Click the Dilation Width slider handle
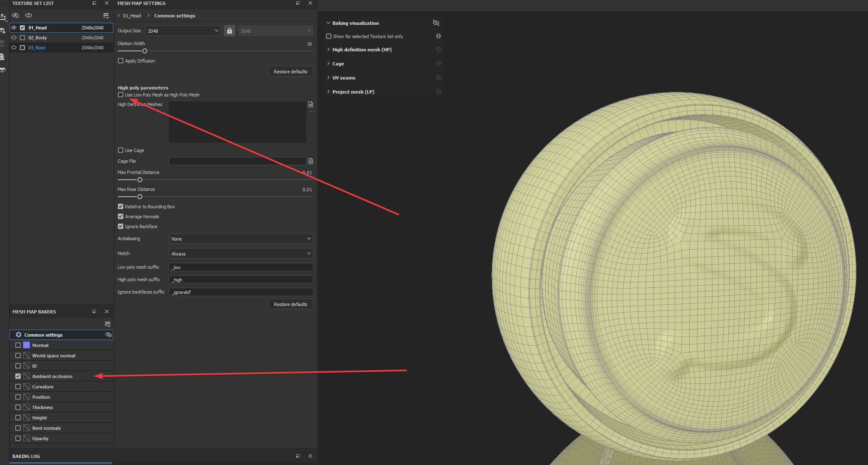 145,51
